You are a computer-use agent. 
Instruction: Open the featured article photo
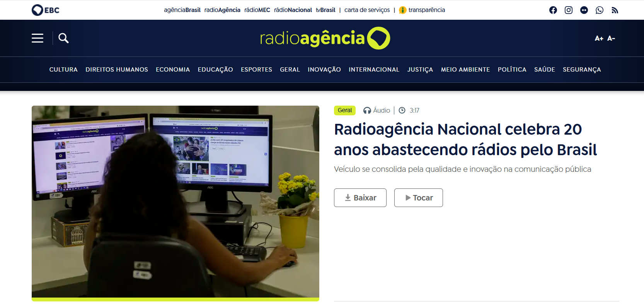pos(175,203)
